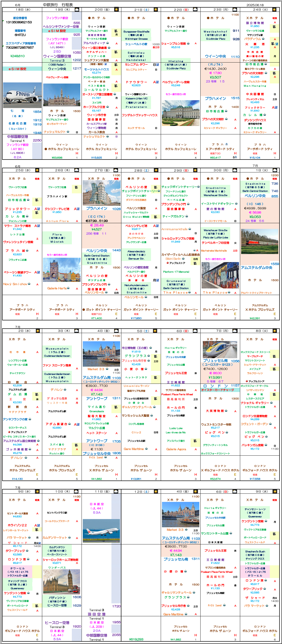
Task: Click the sunny icon for 28日(土)
Action: (156, 170)
